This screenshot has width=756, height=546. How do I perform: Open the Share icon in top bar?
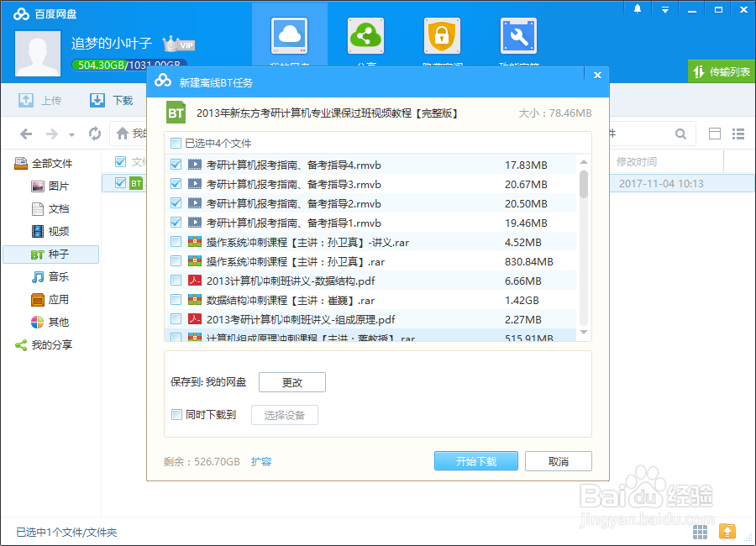click(366, 36)
